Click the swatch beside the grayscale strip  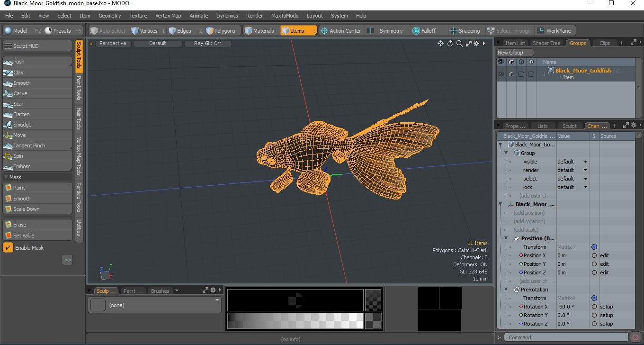click(x=373, y=321)
